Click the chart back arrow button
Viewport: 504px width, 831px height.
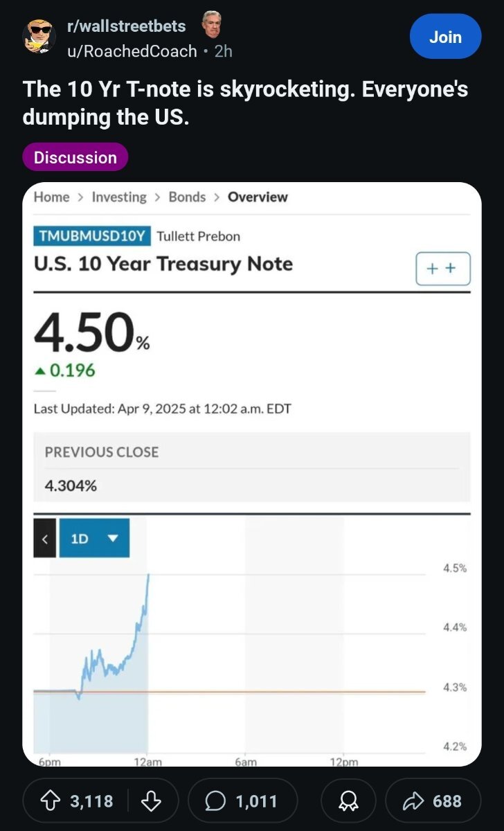[x=44, y=538]
